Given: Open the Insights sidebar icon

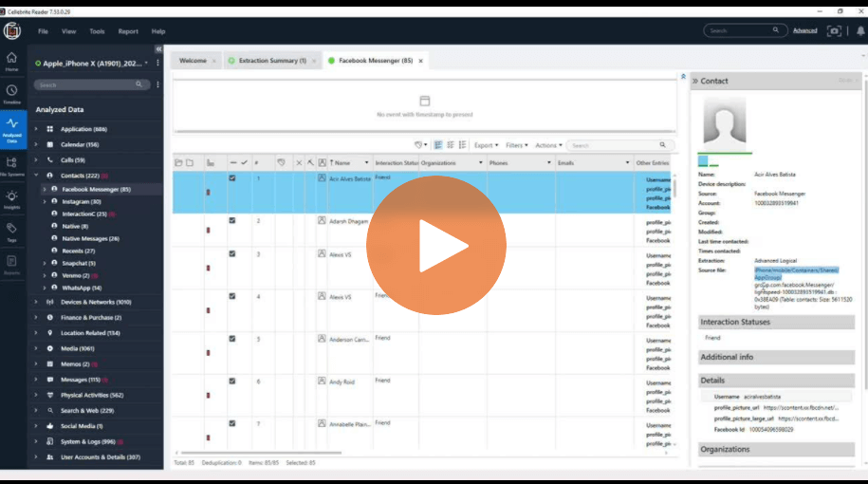Looking at the screenshot, I should click(11, 199).
